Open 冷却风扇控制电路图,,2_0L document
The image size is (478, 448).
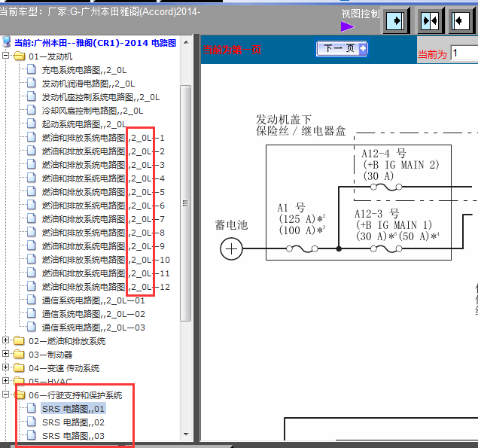click(93, 111)
